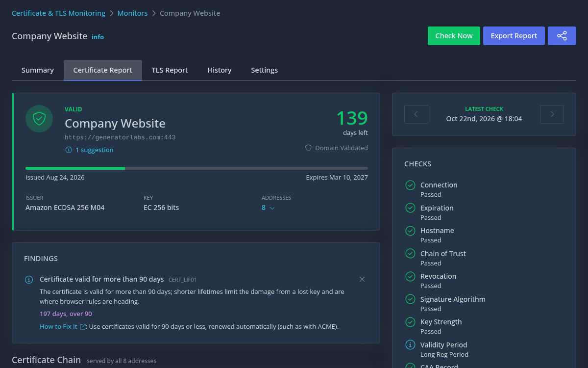This screenshot has width=588, height=368.
Task: Click the Check Now button
Action: (454, 36)
